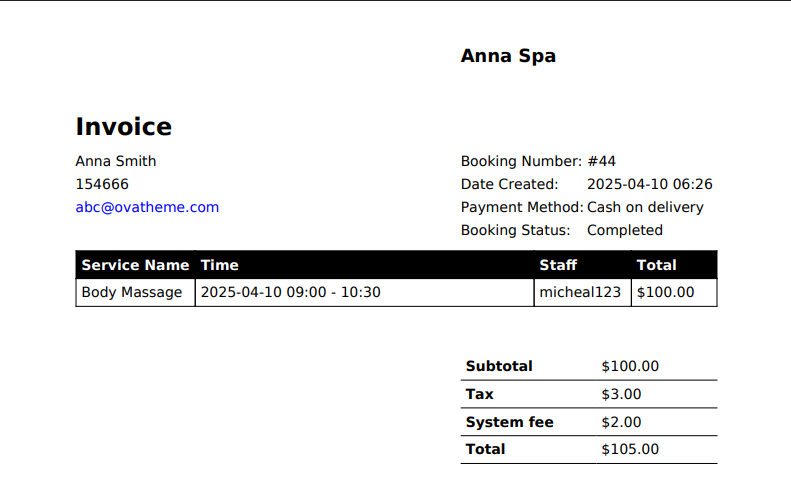
Task: Click the Service Name column header
Action: point(135,265)
